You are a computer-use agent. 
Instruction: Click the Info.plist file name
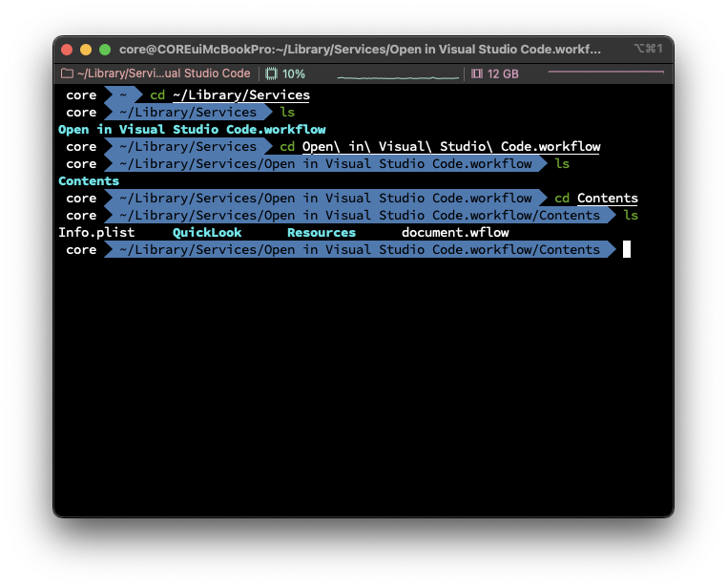click(96, 232)
